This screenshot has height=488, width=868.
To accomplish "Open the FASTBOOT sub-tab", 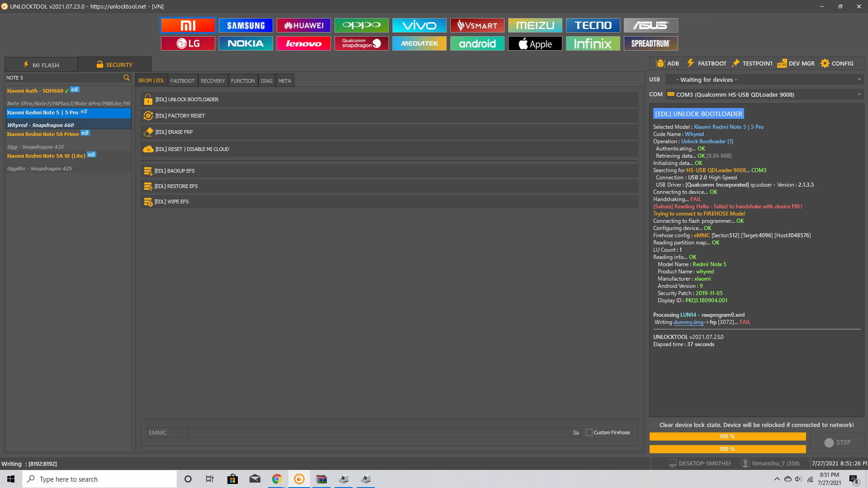I will [x=183, y=81].
